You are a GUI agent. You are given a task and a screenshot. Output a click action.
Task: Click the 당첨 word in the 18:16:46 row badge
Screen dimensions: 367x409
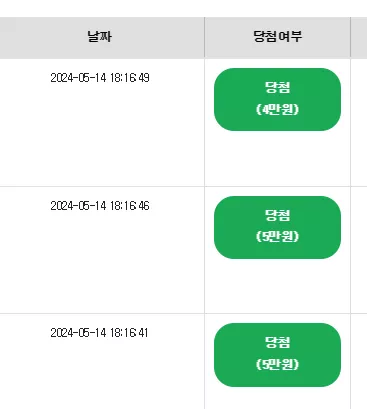[x=277, y=215]
